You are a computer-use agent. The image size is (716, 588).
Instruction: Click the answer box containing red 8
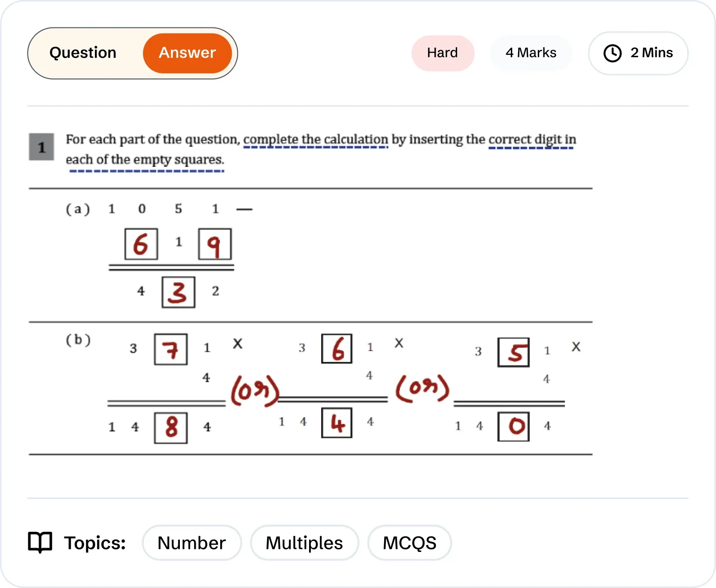171,427
